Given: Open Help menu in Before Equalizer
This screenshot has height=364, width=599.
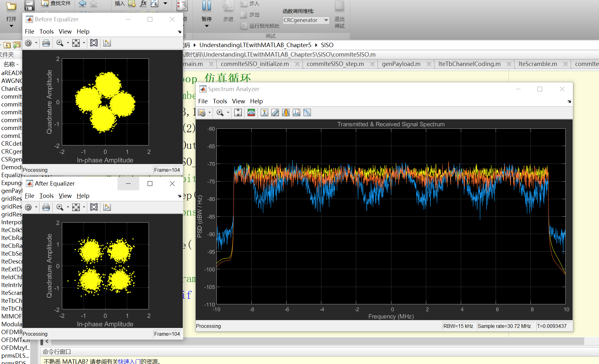Looking at the screenshot, I should tap(83, 31).
